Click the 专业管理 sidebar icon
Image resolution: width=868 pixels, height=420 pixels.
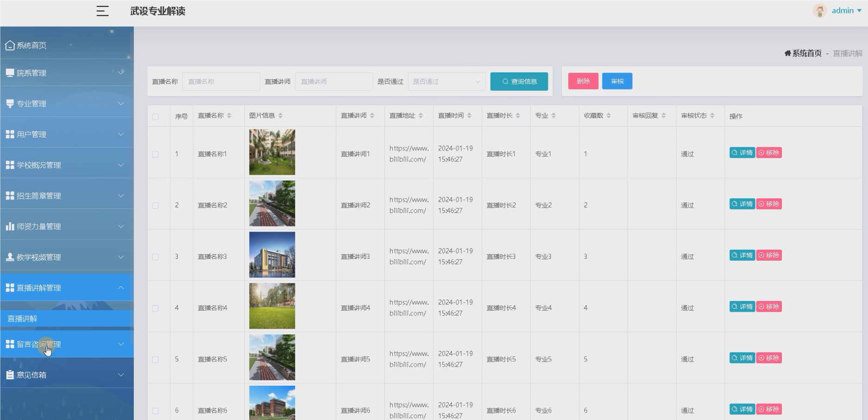click(x=10, y=103)
